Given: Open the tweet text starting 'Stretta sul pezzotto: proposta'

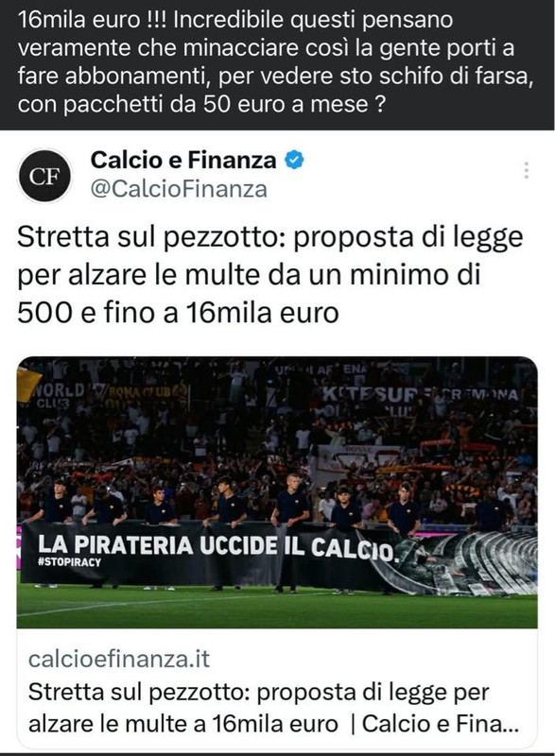Looking at the screenshot, I should click(x=270, y=275).
